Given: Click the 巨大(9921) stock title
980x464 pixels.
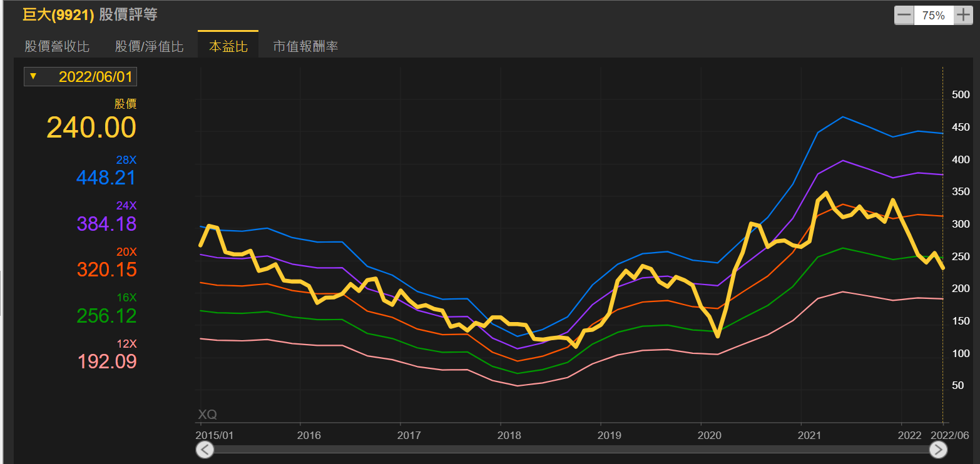Looking at the screenshot, I should 58,15.
